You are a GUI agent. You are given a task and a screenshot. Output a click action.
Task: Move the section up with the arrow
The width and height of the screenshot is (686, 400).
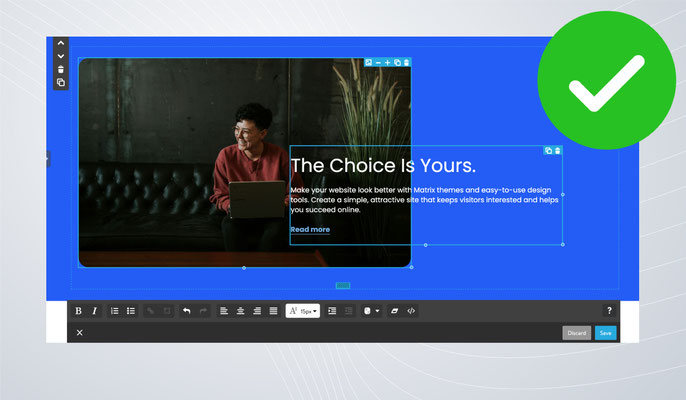pyautogui.click(x=61, y=43)
